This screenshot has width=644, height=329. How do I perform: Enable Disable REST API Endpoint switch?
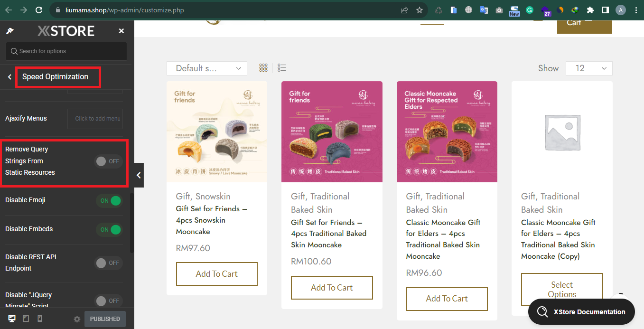tap(108, 263)
